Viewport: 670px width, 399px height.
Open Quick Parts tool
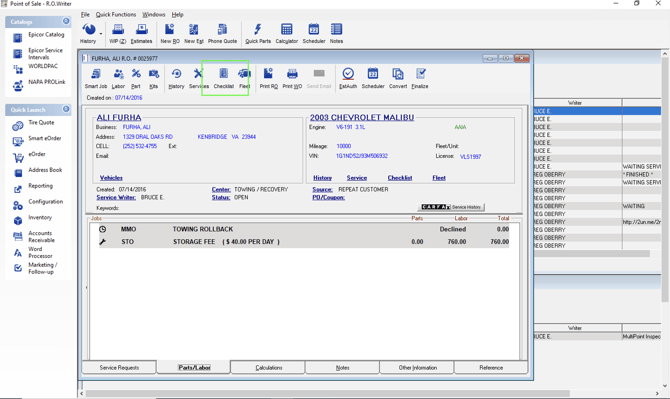(258, 34)
